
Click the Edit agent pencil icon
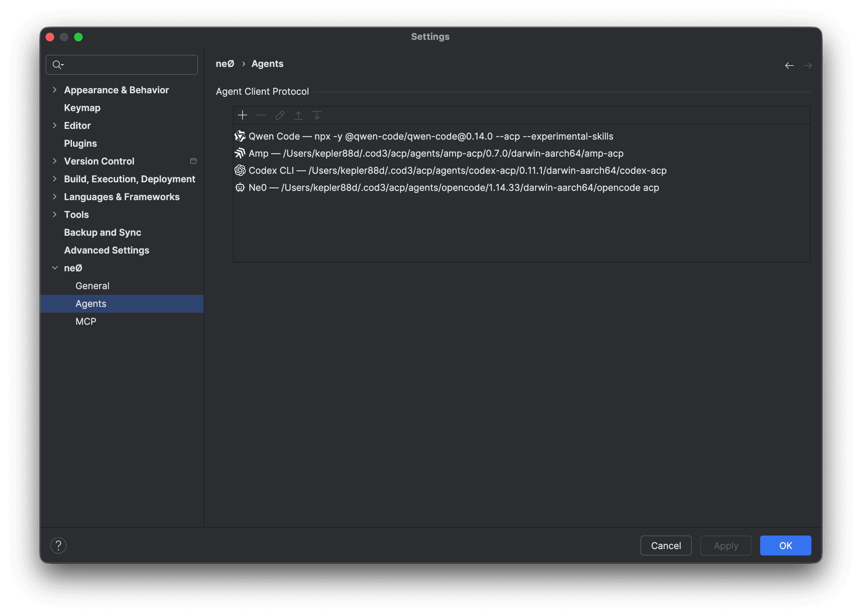[x=280, y=115]
